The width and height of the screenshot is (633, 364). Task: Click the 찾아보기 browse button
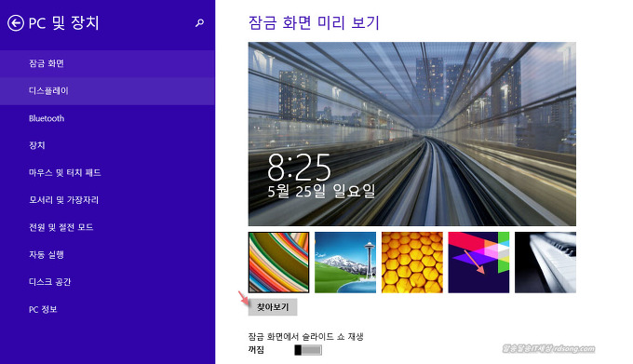coord(273,307)
